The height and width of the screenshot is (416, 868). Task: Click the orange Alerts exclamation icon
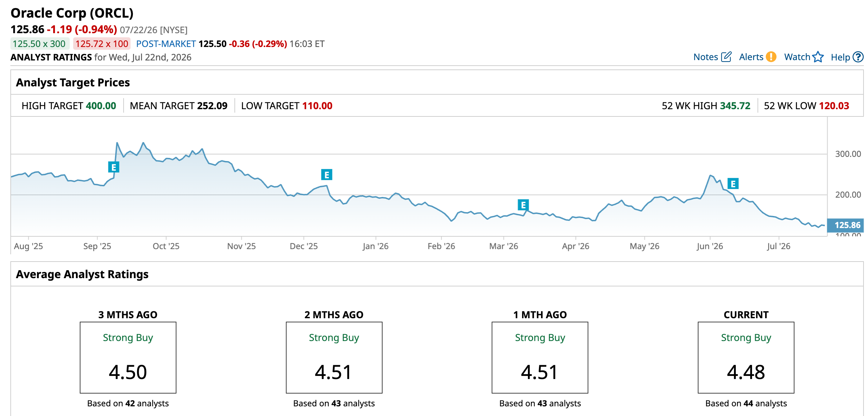pos(771,57)
